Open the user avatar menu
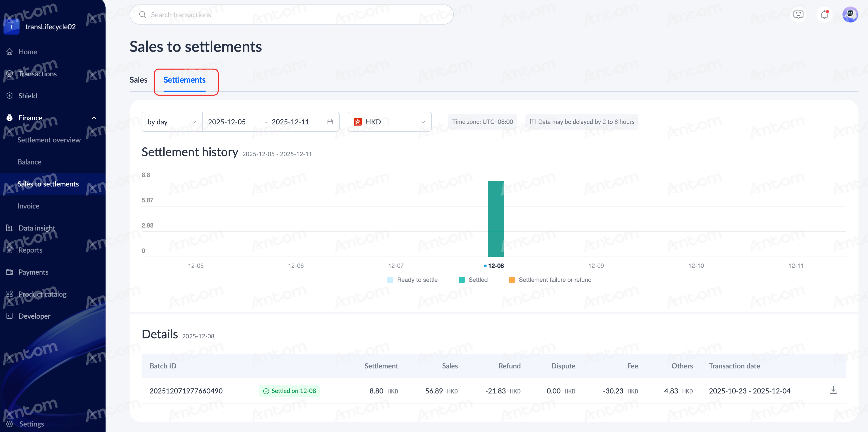Screen dimensions: 868x432 click(x=850, y=15)
